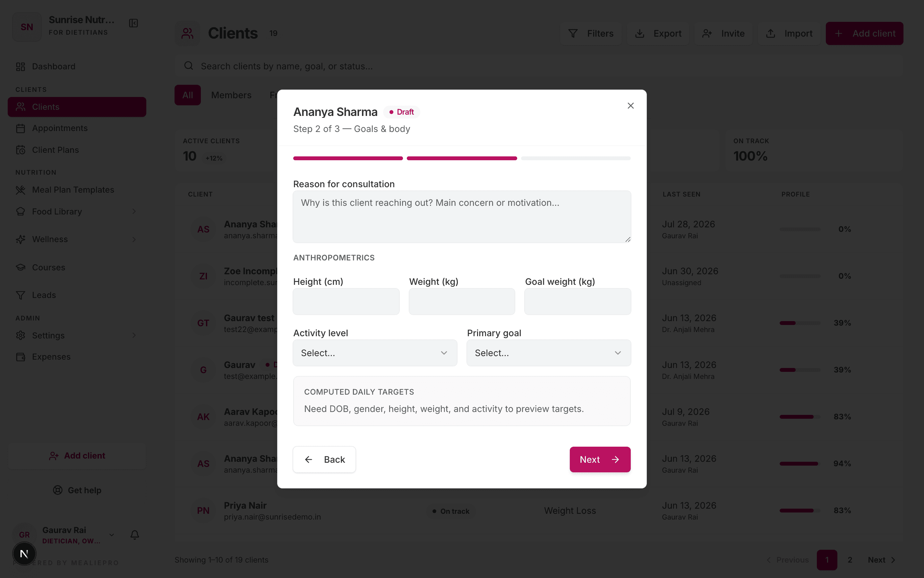This screenshot has height=578, width=924.
Task: Select Clients in the sidebar
Action: (77, 107)
